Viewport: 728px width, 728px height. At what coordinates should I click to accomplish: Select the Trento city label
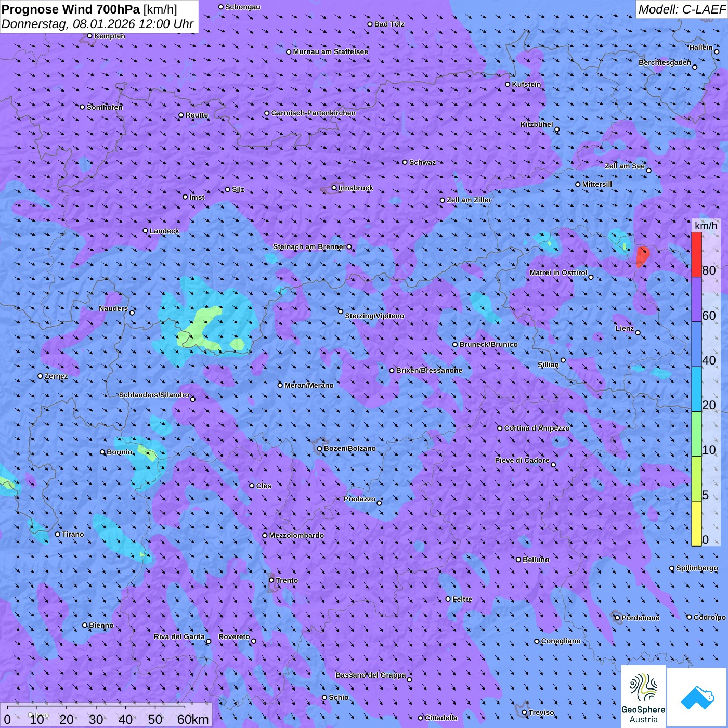click(x=287, y=580)
